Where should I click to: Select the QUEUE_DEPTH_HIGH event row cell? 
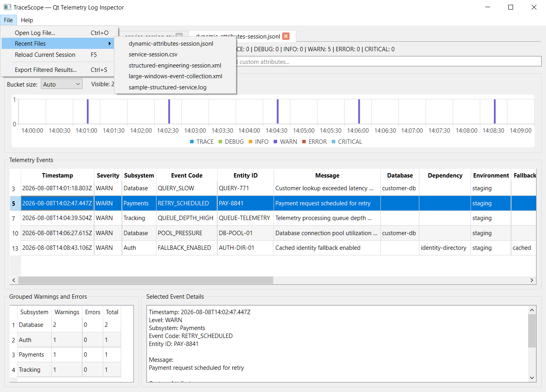[187, 218]
